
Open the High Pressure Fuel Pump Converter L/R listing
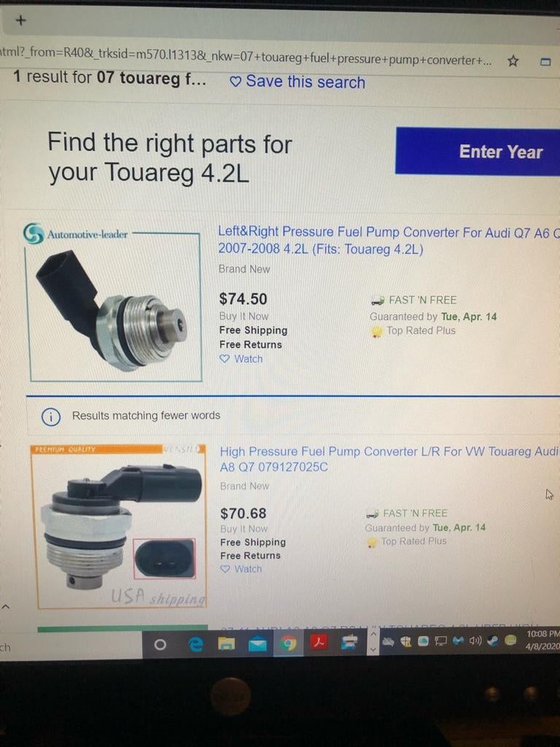click(388, 459)
